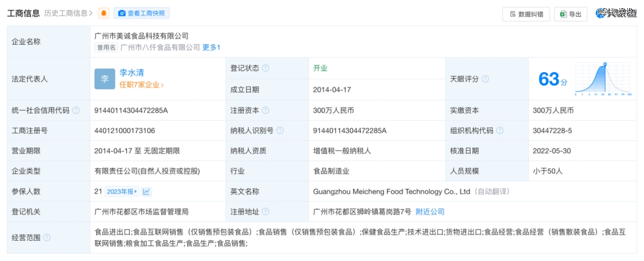
Task: Open legal representative 李水清 link
Action: point(132,73)
